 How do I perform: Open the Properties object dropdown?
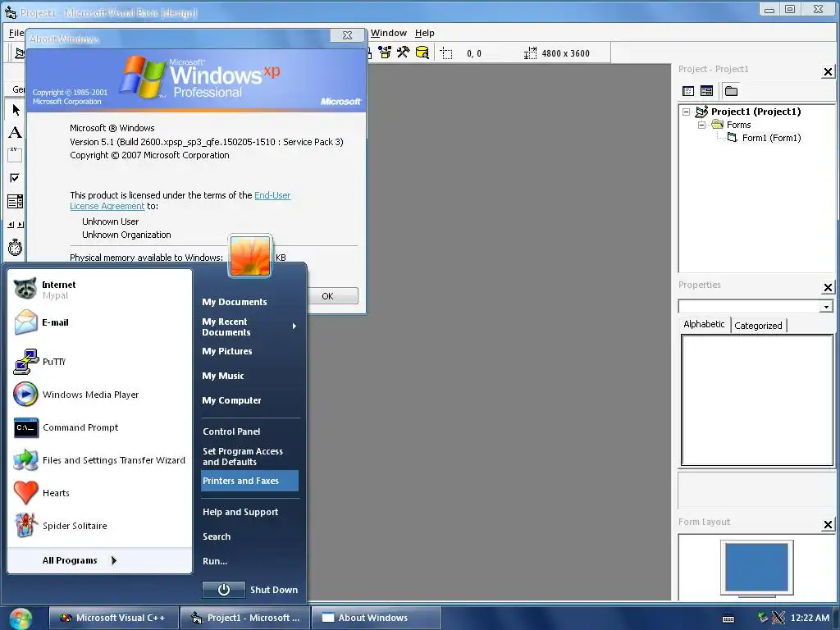826,307
